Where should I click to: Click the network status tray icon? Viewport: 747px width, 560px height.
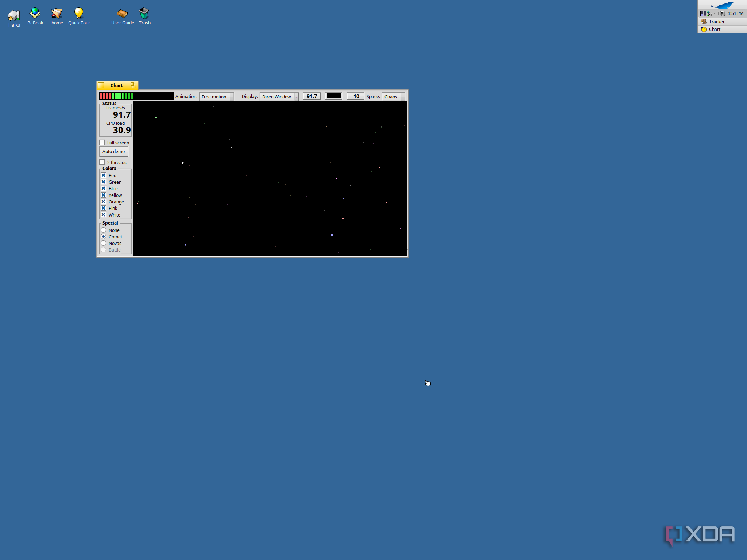pos(709,13)
